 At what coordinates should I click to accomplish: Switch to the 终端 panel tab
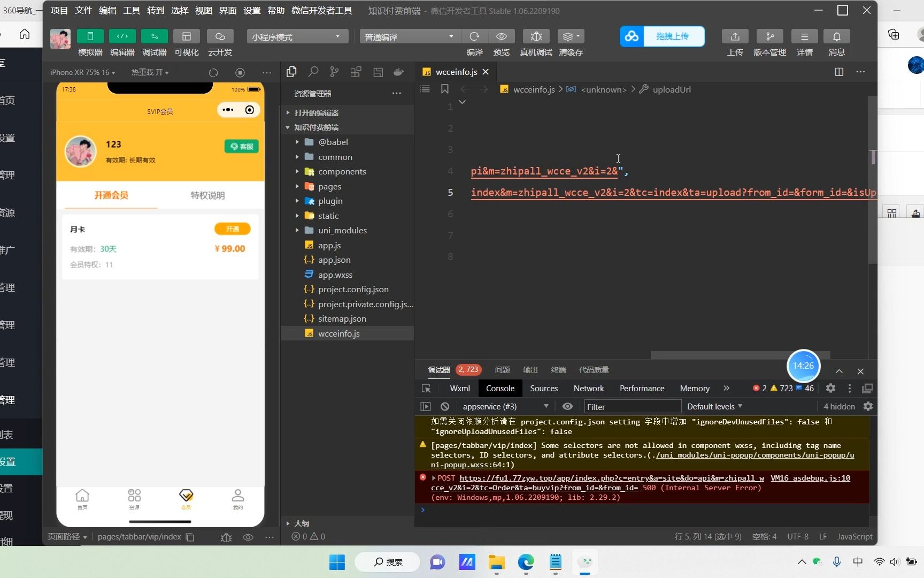coord(558,370)
